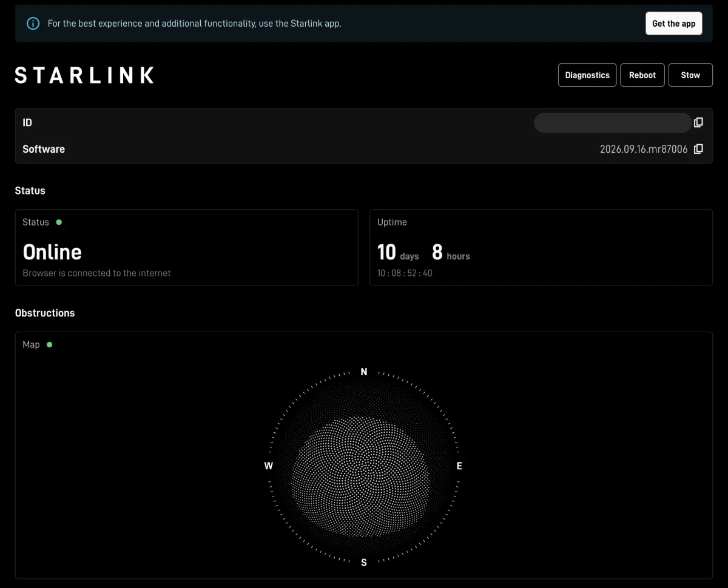This screenshot has height=588, width=728.
Task: Click the green indicator beside Map
Action: point(49,344)
